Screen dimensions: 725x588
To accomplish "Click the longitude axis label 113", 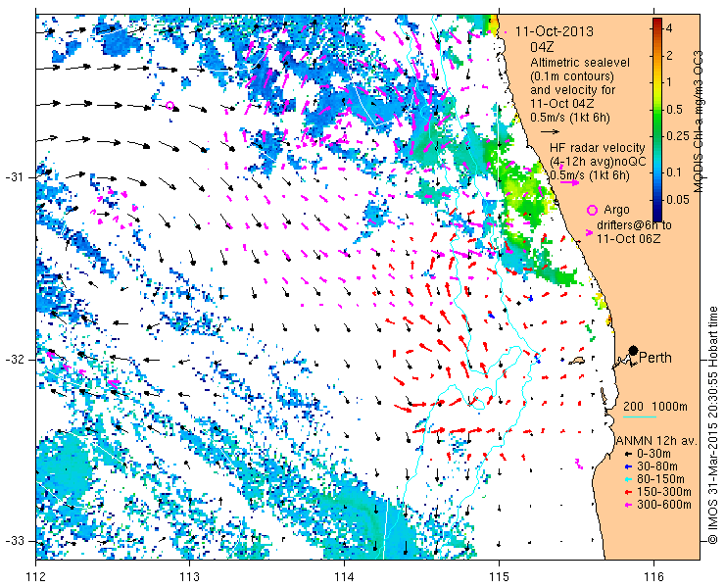I will coord(189,577).
